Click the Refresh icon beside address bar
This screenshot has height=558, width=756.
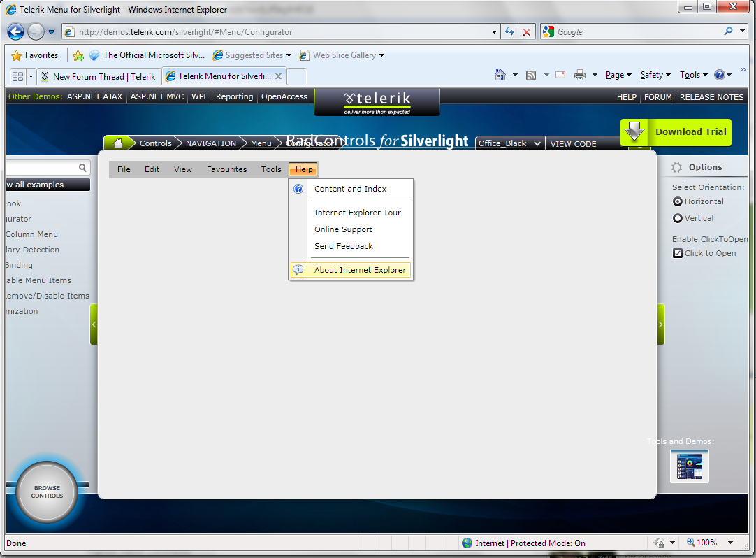click(509, 32)
